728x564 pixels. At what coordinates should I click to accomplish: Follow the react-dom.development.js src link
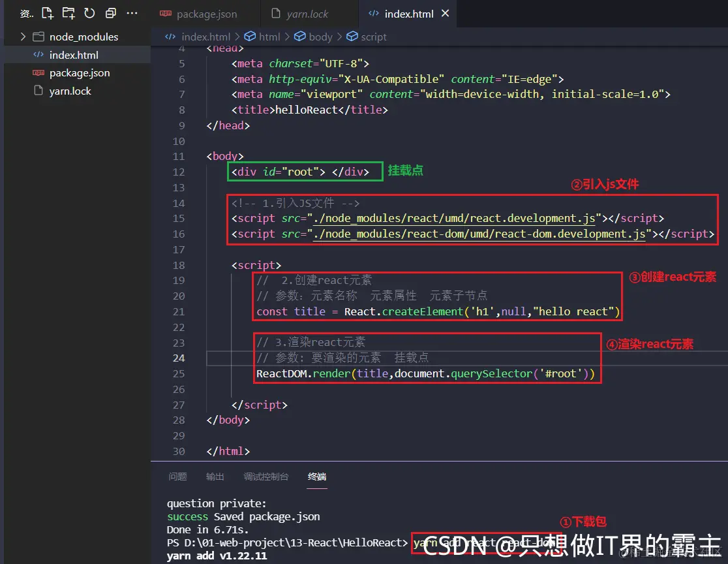pos(479,234)
